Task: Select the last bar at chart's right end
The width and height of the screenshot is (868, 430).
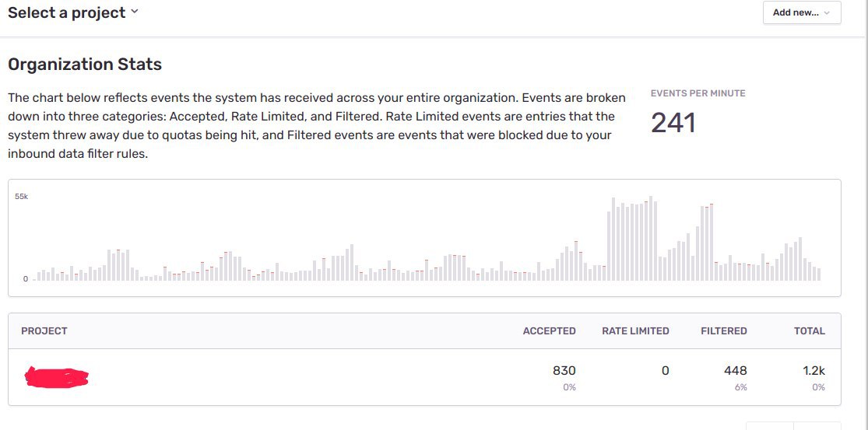Action: [819, 274]
